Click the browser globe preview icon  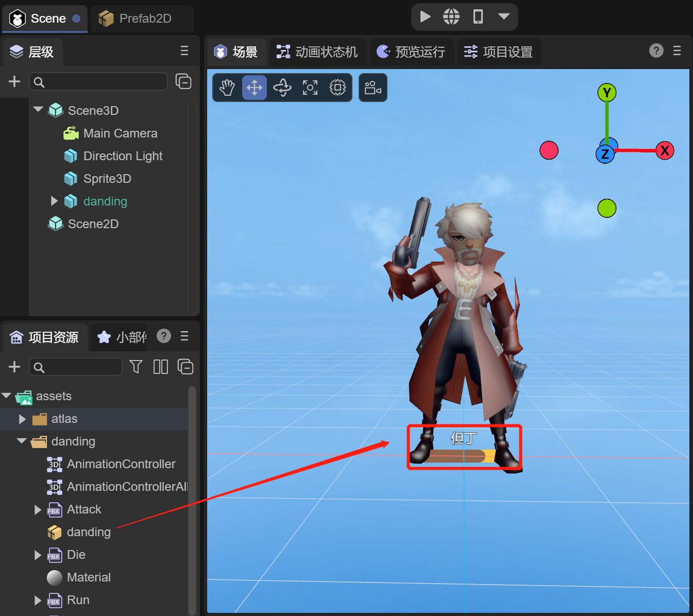point(451,17)
